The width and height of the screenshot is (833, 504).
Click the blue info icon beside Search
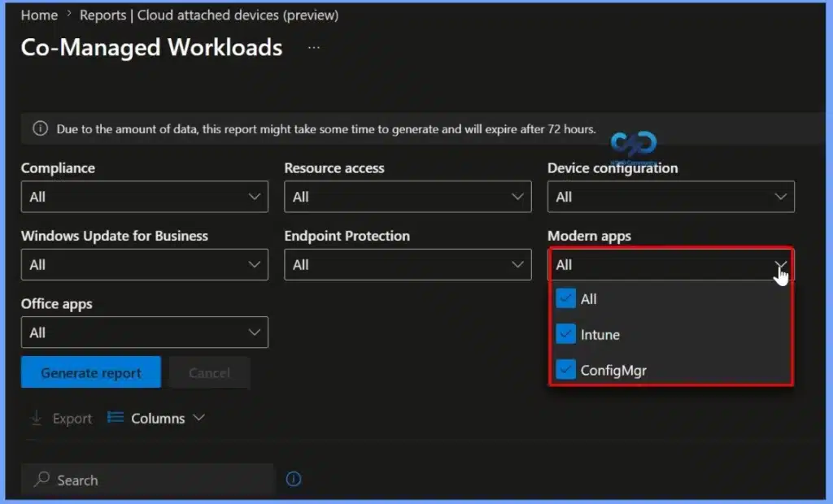(294, 479)
